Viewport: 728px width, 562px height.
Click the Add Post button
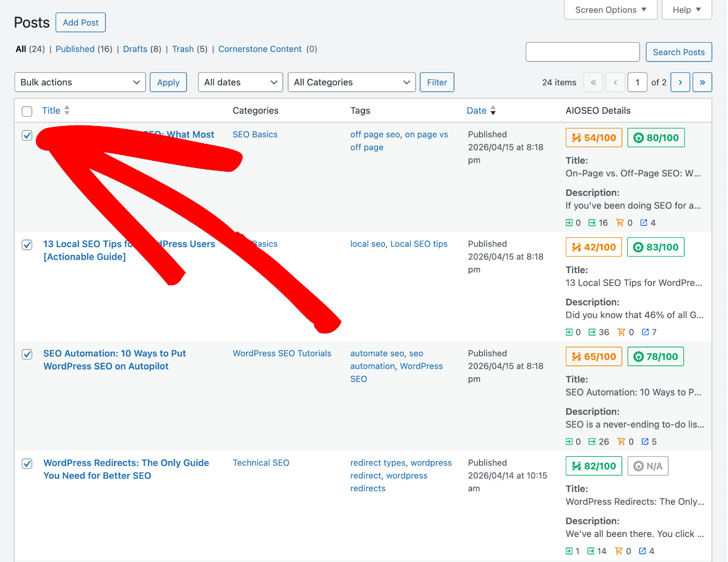pos(81,22)
